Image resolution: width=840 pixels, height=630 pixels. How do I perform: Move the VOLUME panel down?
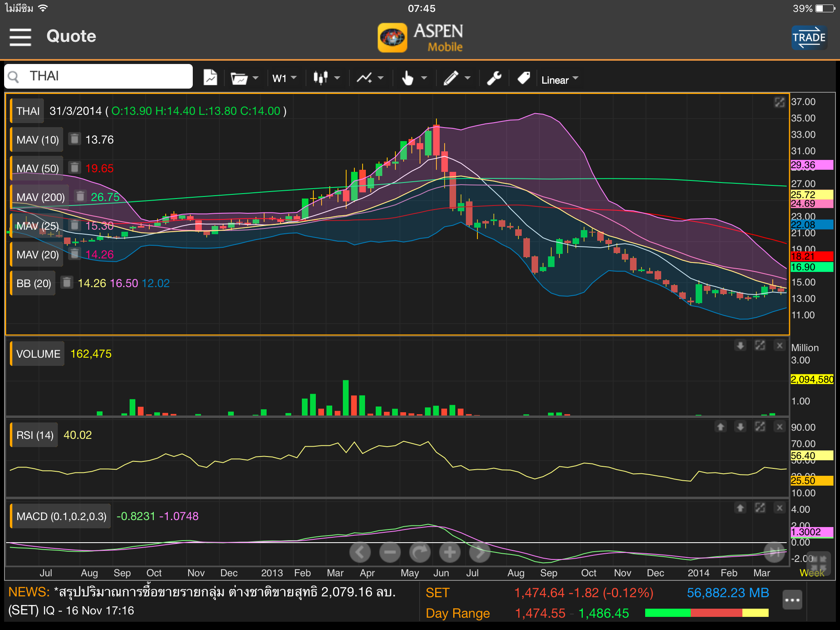pyautogui.click(x=740, y=346)
